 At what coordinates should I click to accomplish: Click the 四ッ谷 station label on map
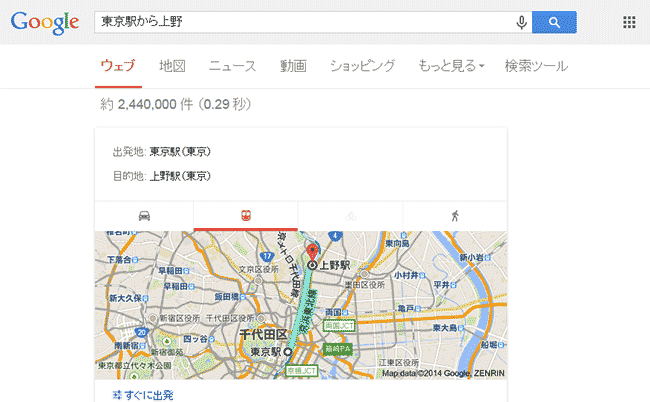(x=196, y=339)
